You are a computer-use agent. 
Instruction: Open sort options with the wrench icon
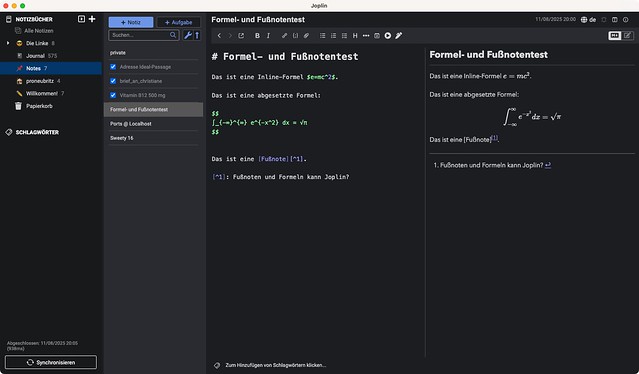[x=188, y=35]
